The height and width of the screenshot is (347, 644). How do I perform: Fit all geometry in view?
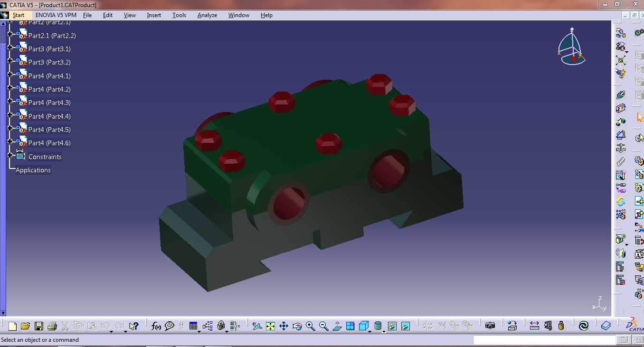point(270,326)
